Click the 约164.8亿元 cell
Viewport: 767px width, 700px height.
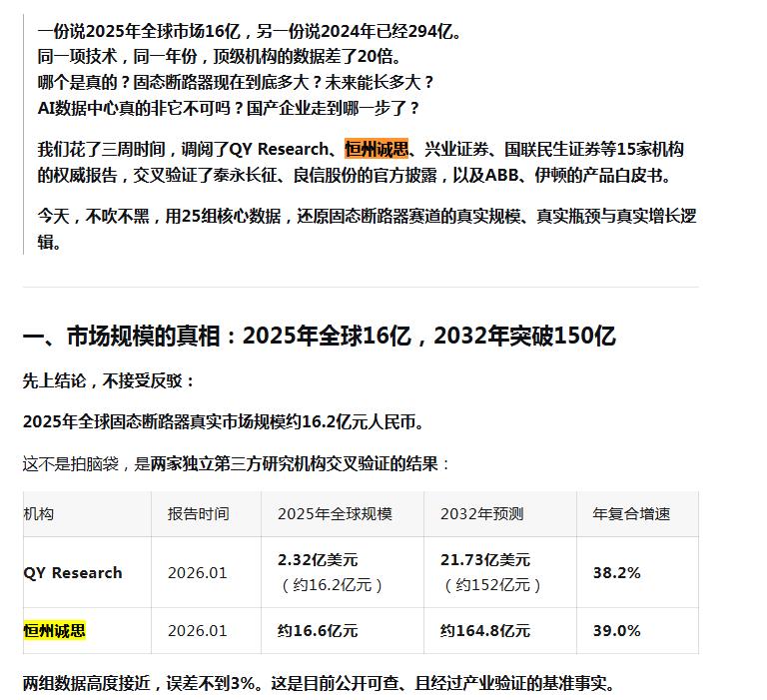tap(484, 630)
